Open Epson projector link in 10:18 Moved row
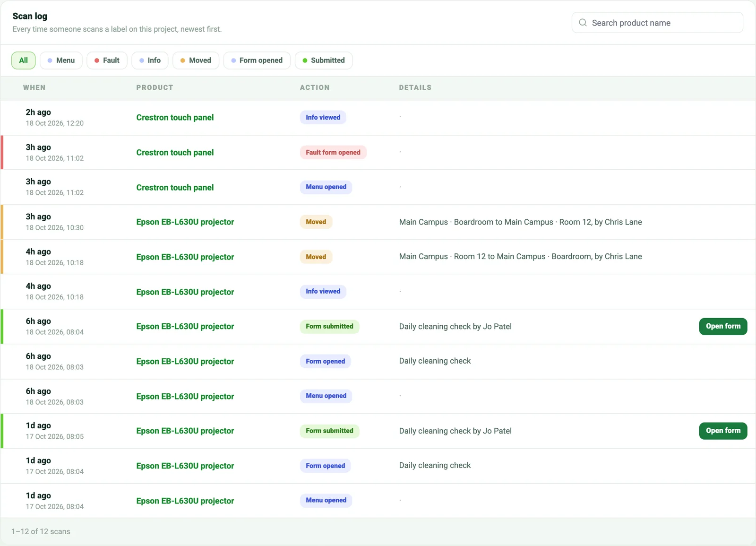 pyautogui.click(x=185, y=257)
